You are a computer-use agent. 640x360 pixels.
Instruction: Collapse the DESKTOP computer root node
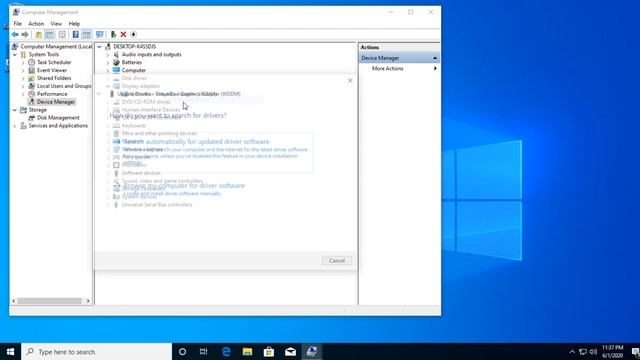(x=99, y=47)
